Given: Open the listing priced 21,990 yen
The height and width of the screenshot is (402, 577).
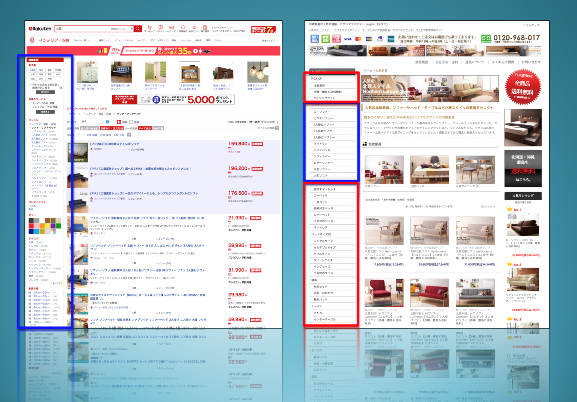Looking at the screenshot, I should 147,219.
